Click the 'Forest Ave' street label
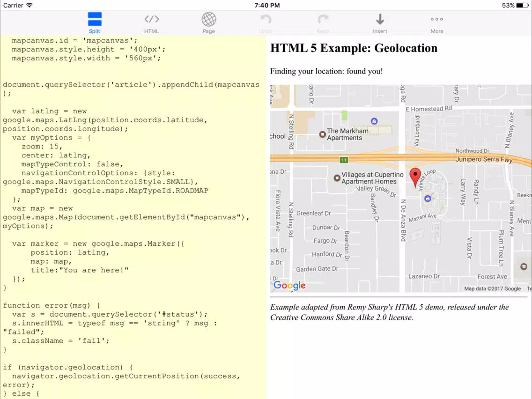532x399 pixels. tap(492, 277)
